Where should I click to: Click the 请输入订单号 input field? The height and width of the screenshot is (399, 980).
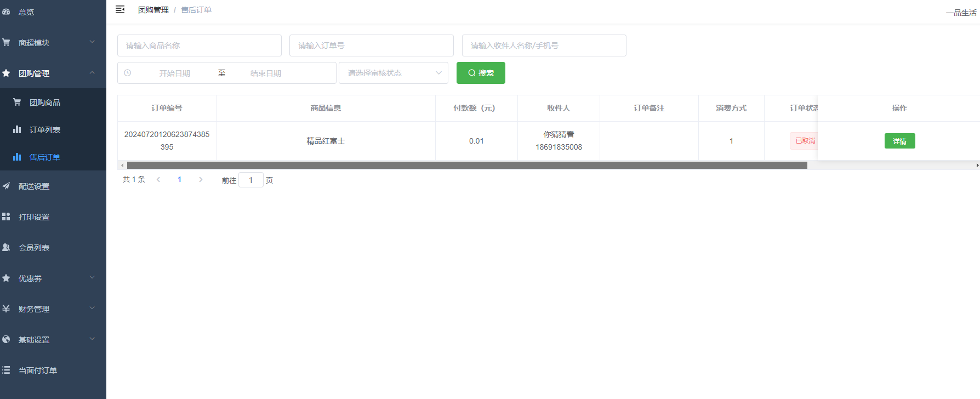371,45
